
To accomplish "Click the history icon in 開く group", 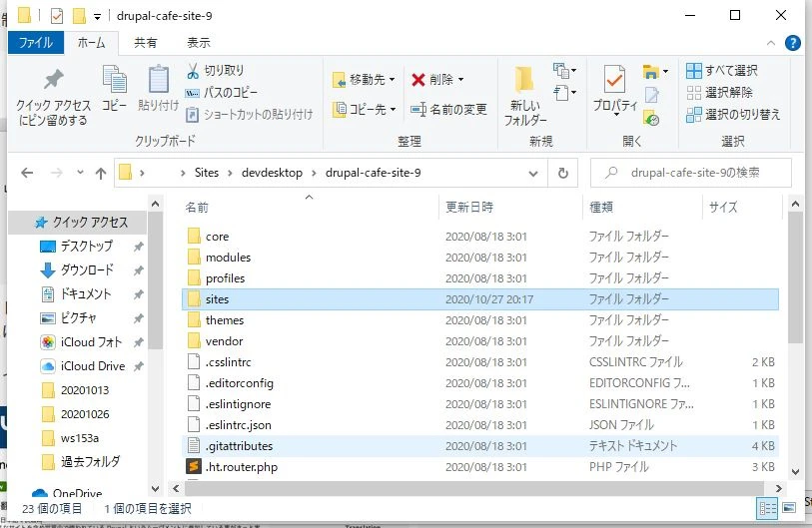I will [x=651, y=118].
